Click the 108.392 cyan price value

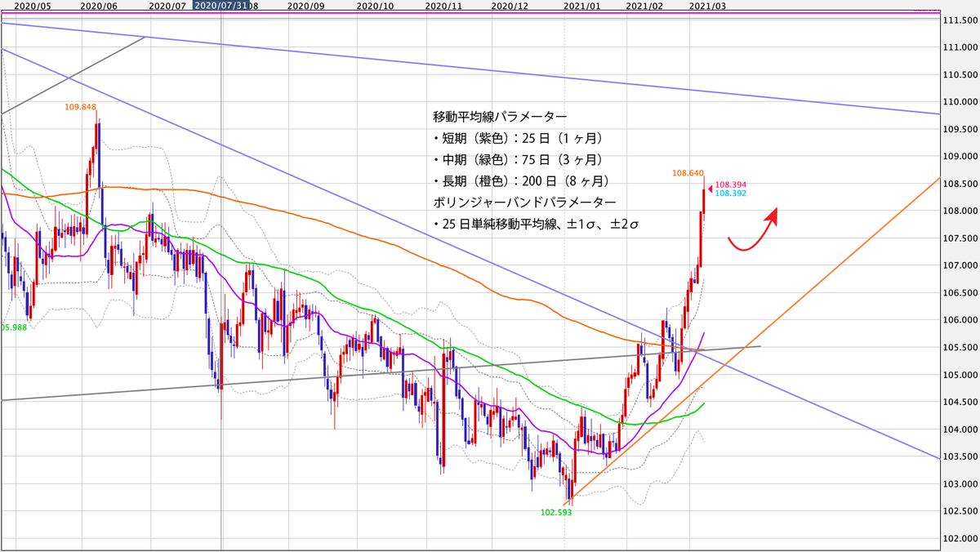[x=731, y=194]
